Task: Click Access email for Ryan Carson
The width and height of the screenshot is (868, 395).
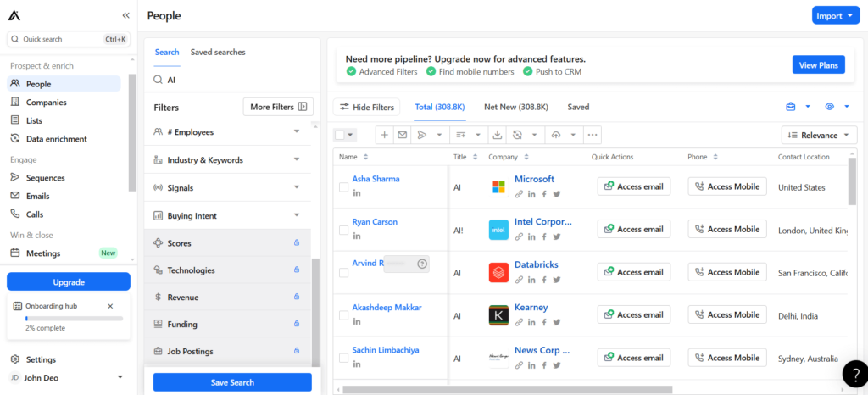Action: [x=633, y=229]
